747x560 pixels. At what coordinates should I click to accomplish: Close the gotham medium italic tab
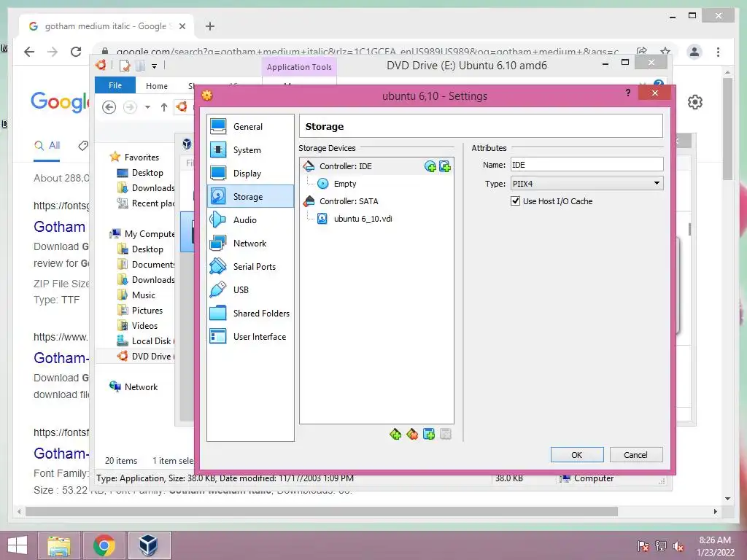(x=182, y=26)
